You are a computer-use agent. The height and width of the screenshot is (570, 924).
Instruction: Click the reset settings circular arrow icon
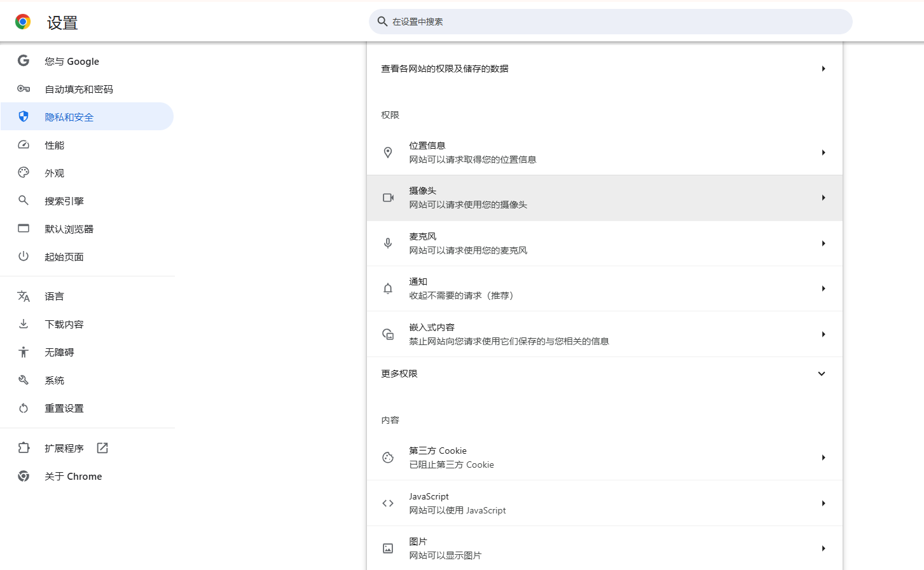24,408
